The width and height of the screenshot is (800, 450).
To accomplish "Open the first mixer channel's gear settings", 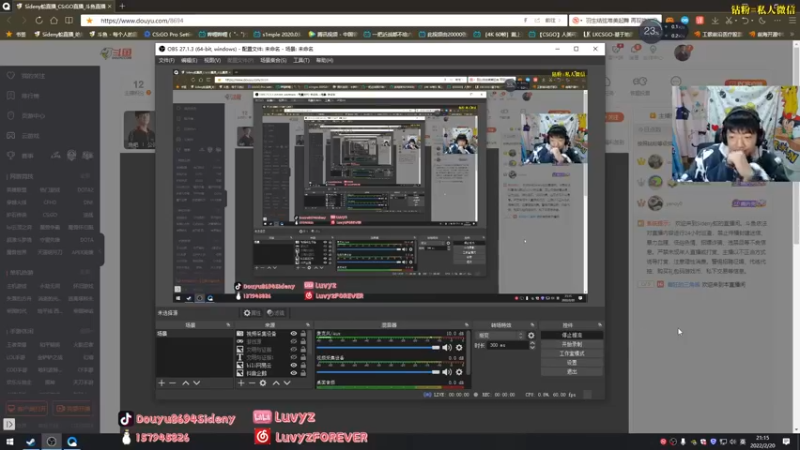I will click(x=459, y=347).
